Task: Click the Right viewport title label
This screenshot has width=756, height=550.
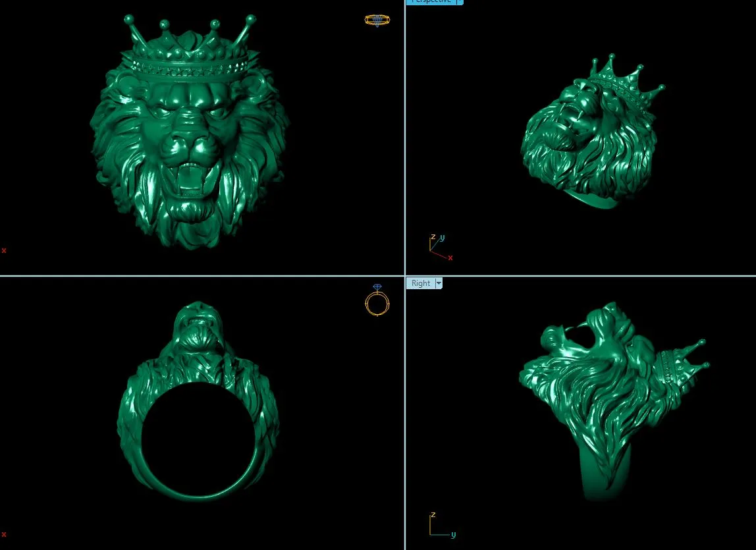Action: [x=421, y=283]
